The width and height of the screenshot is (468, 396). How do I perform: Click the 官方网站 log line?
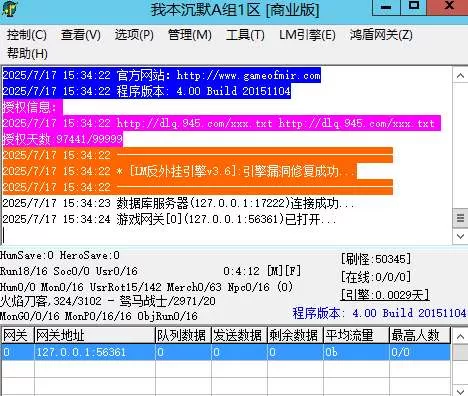[x=162, y=75]
